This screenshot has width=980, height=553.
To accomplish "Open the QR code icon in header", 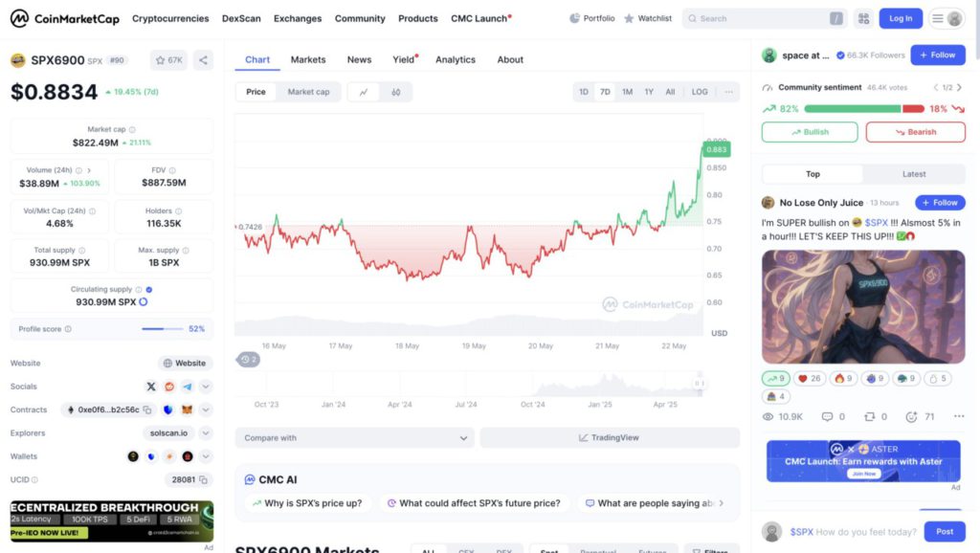I will (x=864, y=19).
